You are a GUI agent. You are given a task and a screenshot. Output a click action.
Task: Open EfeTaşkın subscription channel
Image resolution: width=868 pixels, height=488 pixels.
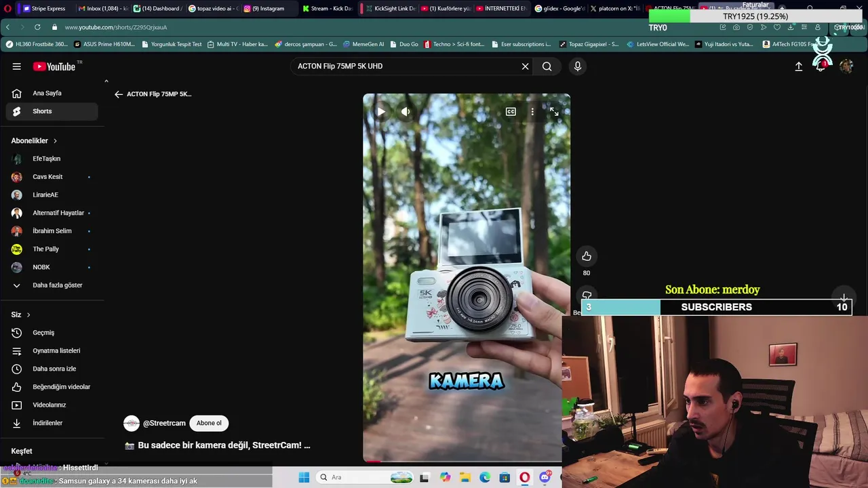click(x=52, y=159)
